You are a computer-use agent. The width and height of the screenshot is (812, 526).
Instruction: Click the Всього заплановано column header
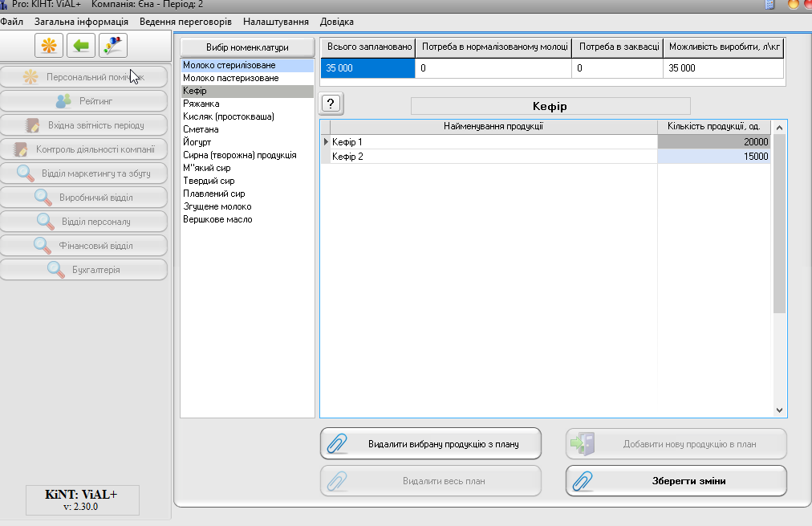coord(368,47)
